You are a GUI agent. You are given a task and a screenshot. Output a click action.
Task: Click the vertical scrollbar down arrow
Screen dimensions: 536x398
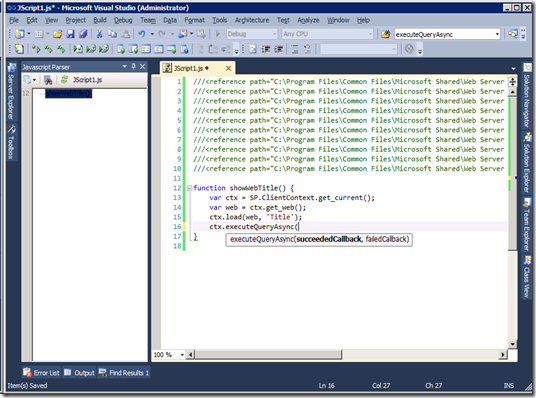point(512,344)
